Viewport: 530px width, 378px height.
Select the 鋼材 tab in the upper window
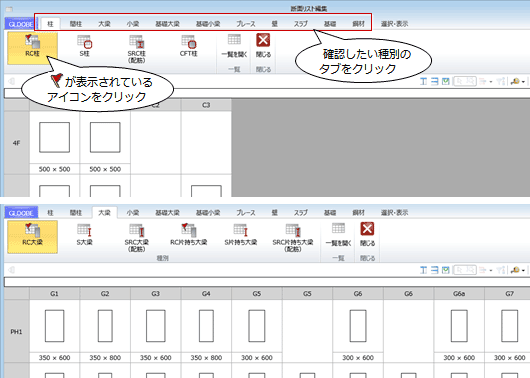point(358,24)
